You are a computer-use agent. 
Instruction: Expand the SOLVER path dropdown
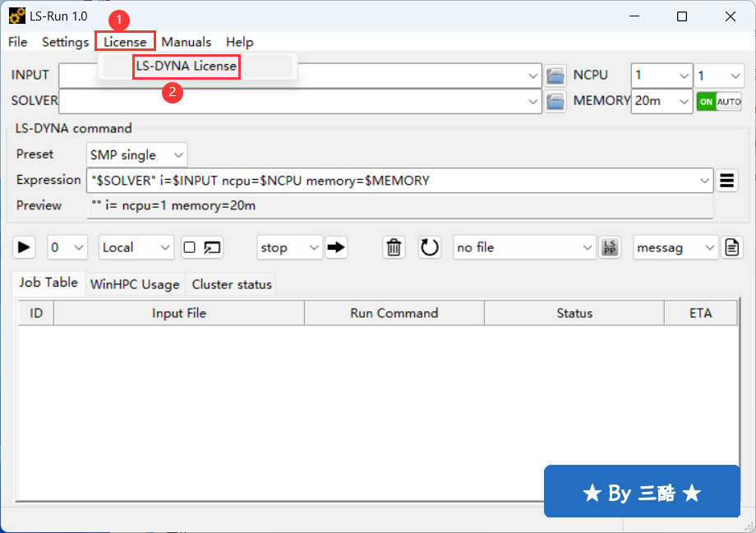532,102
